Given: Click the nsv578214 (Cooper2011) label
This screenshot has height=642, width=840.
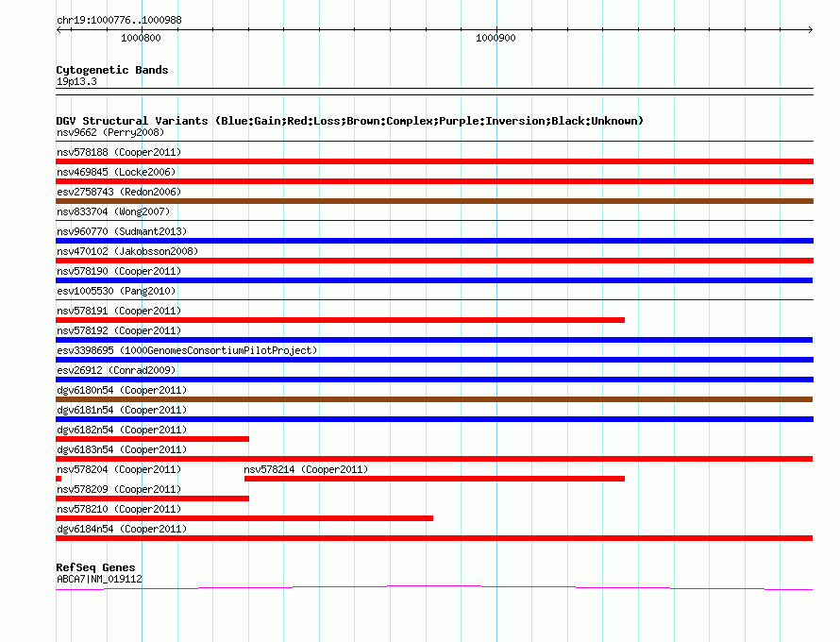Looking at the screenshot, I should tap(306, 469).
